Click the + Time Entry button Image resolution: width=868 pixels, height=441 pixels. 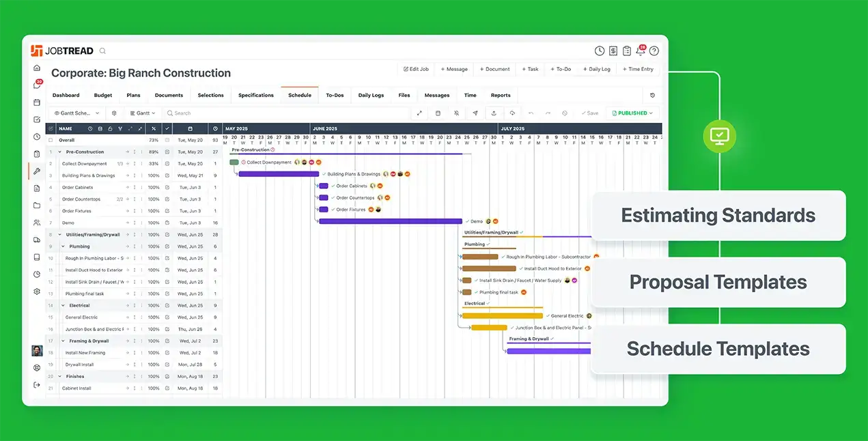638,69
